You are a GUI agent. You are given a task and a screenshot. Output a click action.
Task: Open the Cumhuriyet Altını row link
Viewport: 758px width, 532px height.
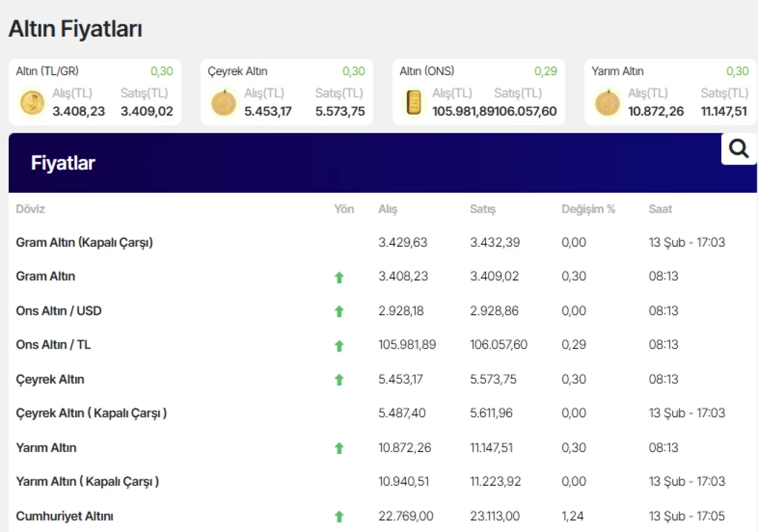pos(65,516)
